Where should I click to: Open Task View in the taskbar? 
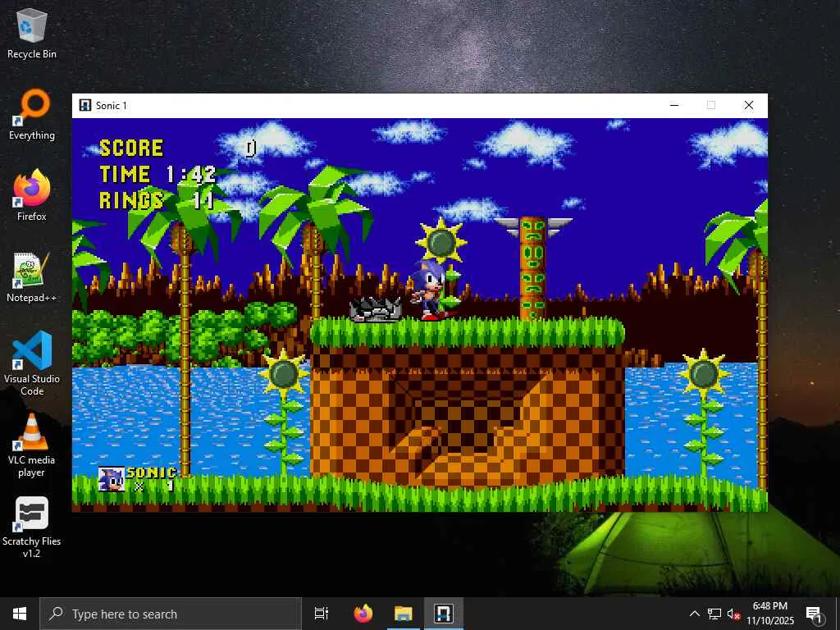coord(322,614)
